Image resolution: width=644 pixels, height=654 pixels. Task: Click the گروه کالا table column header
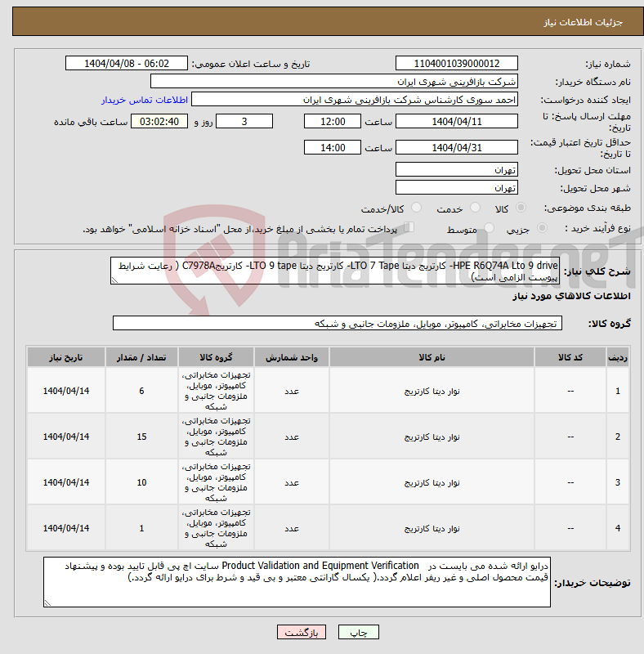216,357
